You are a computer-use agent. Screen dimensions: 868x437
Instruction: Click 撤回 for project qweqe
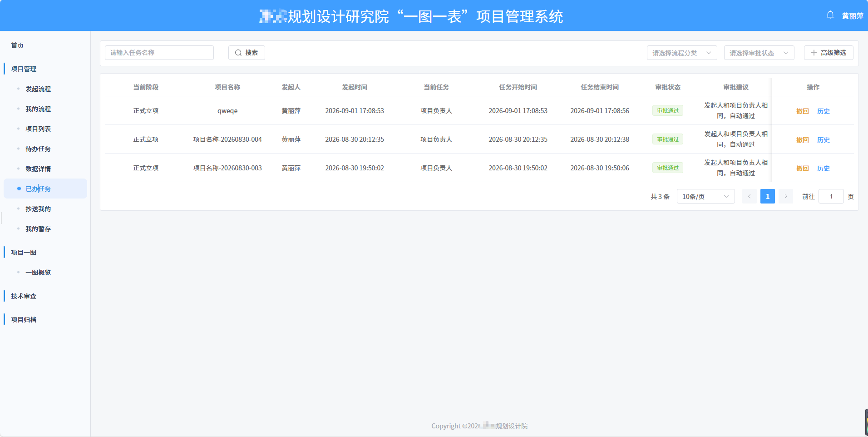tap(803, 111)
